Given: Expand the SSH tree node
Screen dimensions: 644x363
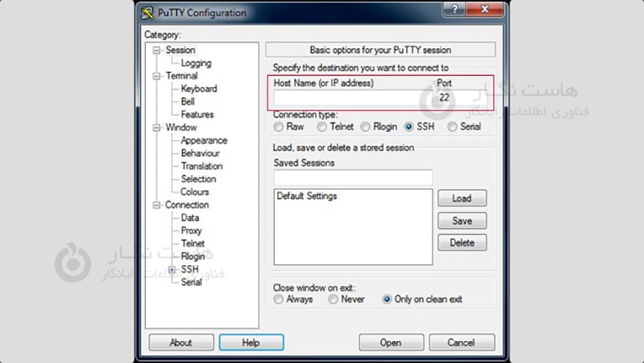Looking at the screenshot, I should pos(172,270).
